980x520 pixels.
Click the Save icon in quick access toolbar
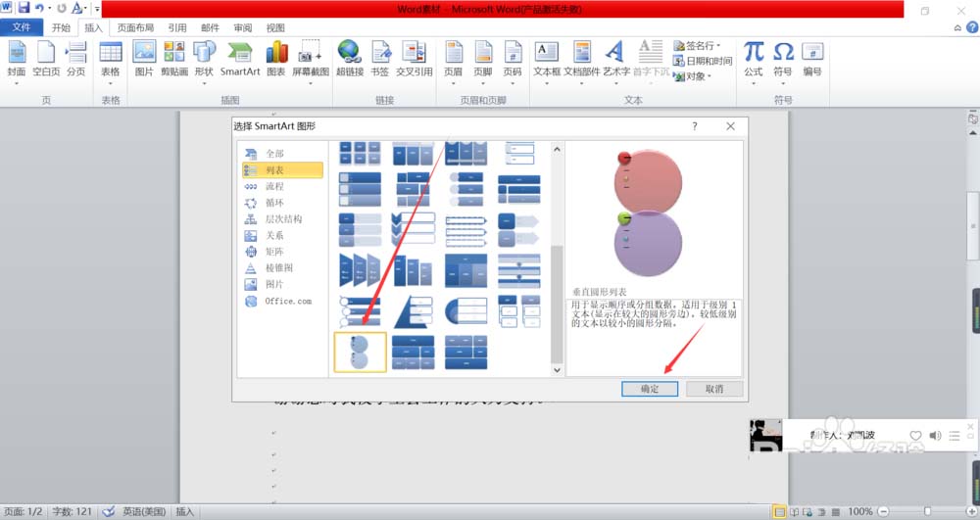tap(24, 8)
